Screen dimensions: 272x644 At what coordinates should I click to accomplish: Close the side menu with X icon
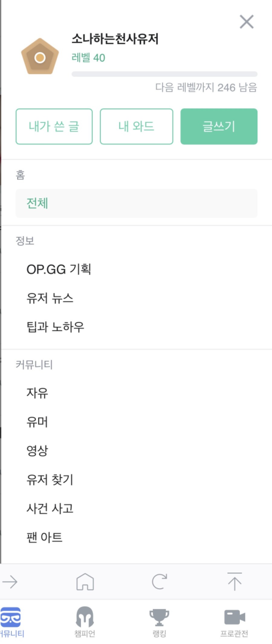pos(247,22)
